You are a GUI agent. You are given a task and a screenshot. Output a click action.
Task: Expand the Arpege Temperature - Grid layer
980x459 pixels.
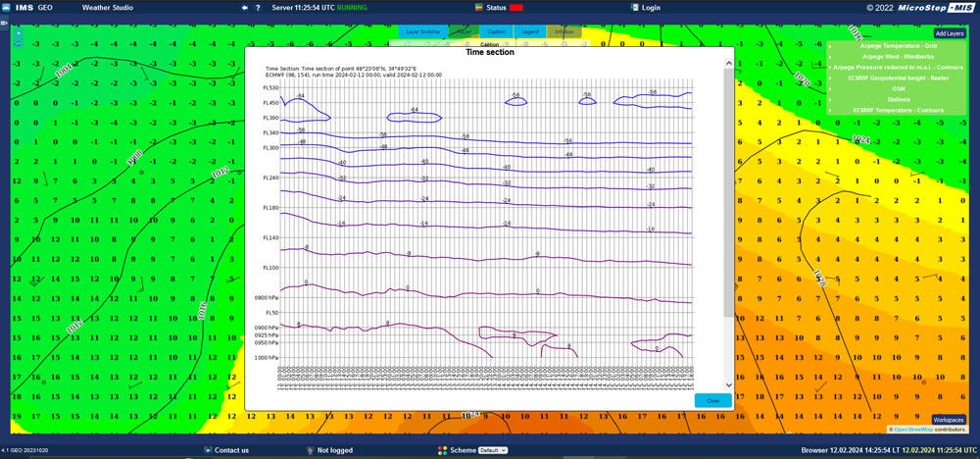[831, 46]
